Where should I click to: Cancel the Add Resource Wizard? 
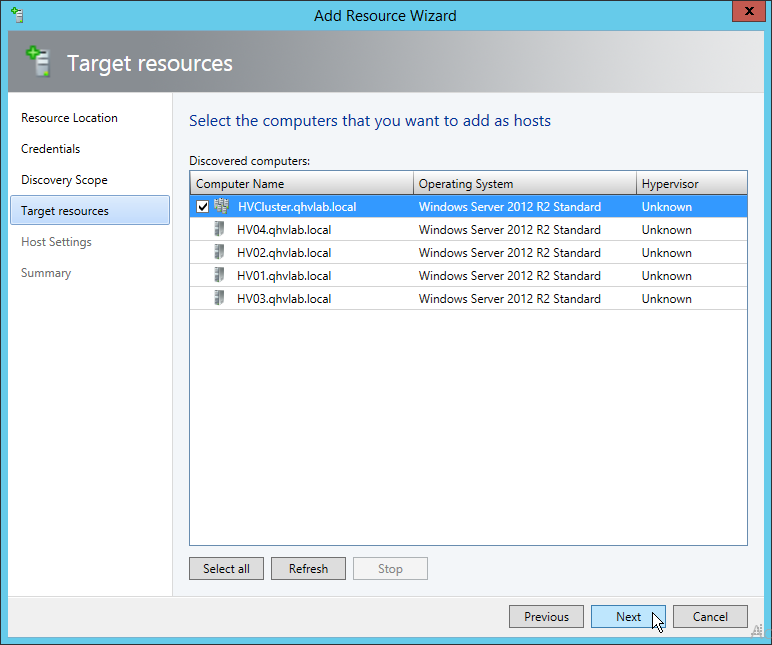tap(710, 617)
